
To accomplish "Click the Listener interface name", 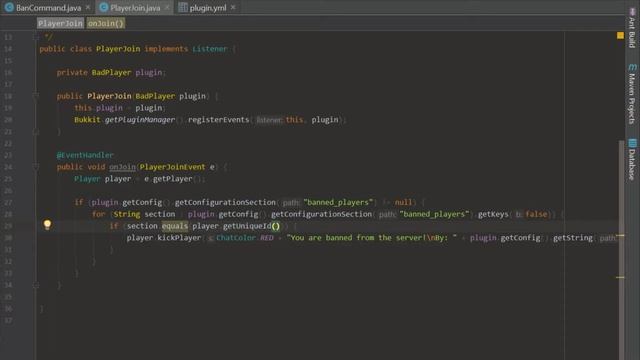I will coord(210,49).
